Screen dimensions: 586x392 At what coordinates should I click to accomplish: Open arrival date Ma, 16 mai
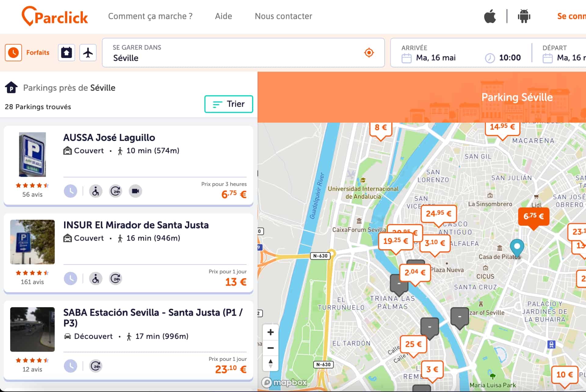pyautogui.click(x=429, y=58)
